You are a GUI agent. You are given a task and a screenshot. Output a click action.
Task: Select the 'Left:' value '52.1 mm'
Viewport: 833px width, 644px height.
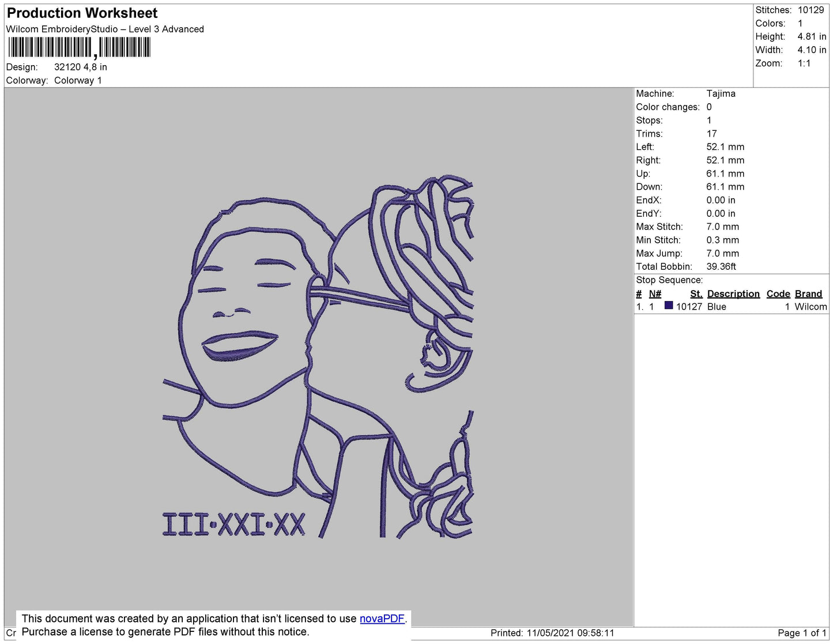(725, 146)
